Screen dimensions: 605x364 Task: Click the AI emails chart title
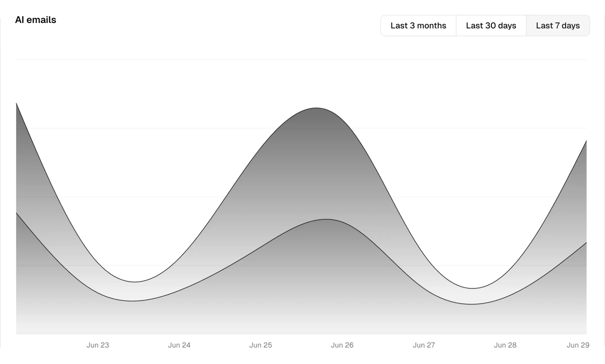click(x=36, y=20)
